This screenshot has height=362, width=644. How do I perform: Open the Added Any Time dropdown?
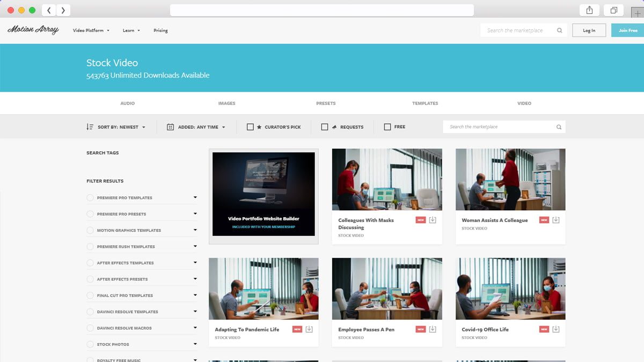point(199,127)
